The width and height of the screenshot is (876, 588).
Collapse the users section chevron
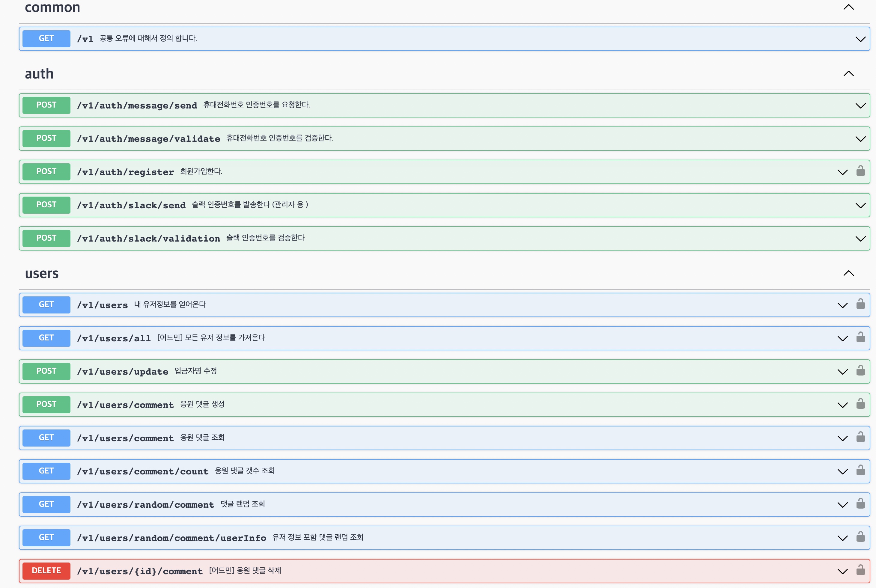tap(848, 273)
